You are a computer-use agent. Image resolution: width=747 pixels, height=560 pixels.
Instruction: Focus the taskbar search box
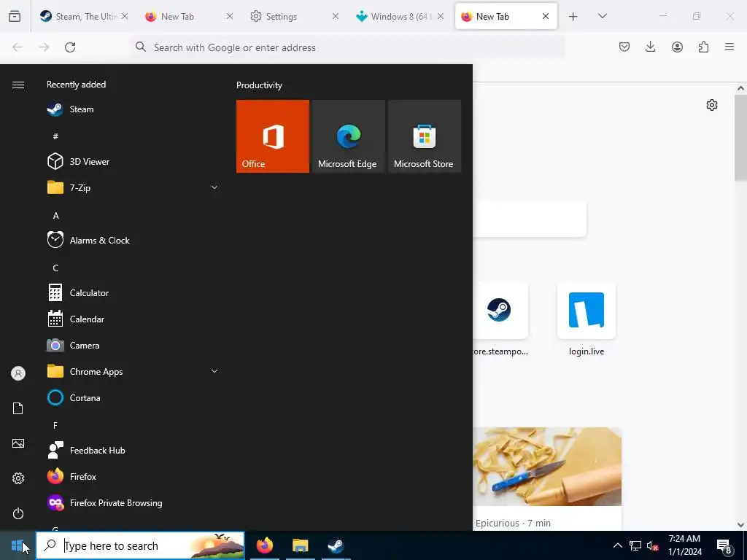[x=140, y=545]
